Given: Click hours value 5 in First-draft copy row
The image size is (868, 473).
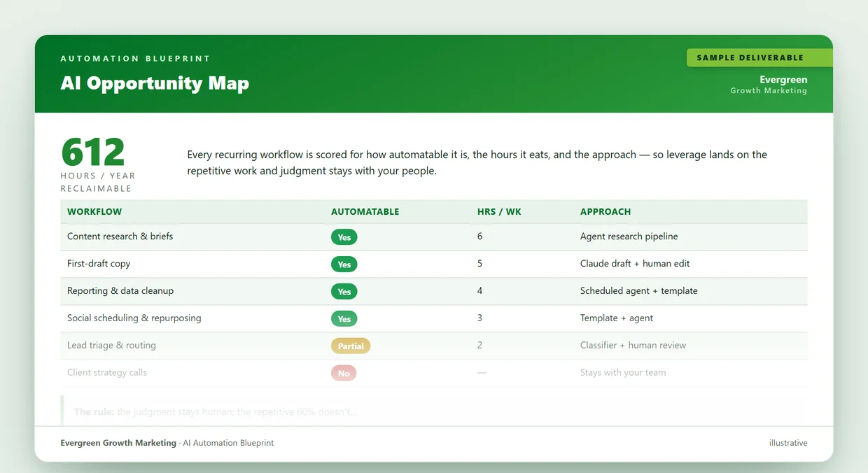Looking at the screenshot, I should pyautogui.click(x=479, y=264).
